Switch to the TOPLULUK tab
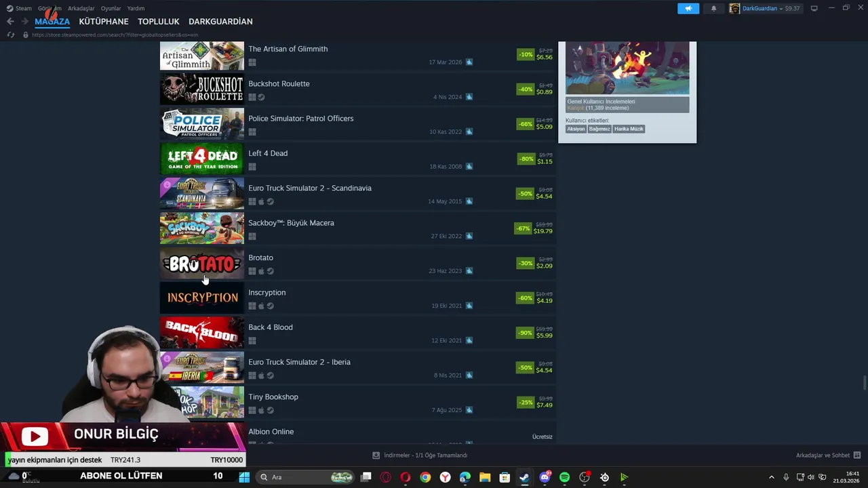The height and width of the screenshot is (488, 868). point(159,22)
